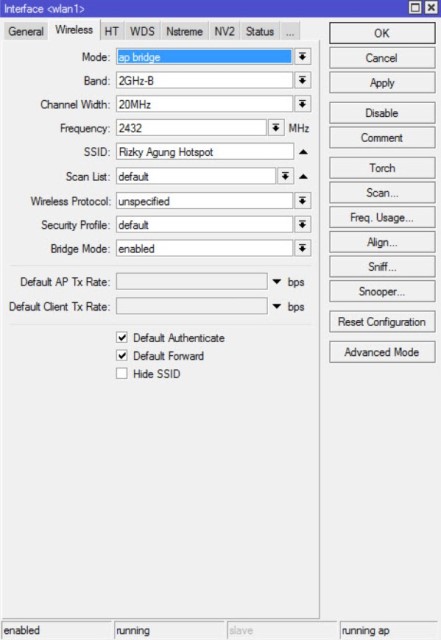Open the Mode dropdown arrow
This screenshot has width=441, height=640.
click(x=302, y=57)
